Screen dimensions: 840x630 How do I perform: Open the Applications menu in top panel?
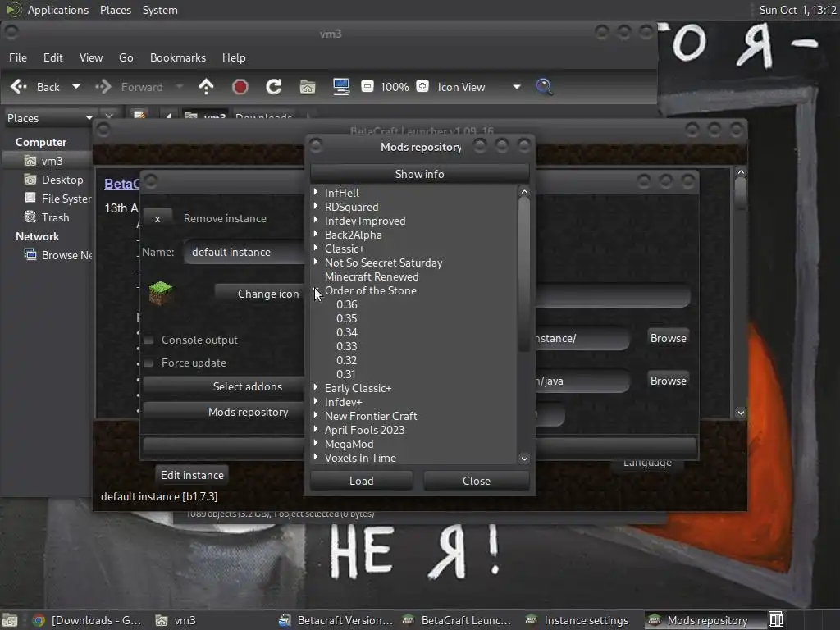58,10
